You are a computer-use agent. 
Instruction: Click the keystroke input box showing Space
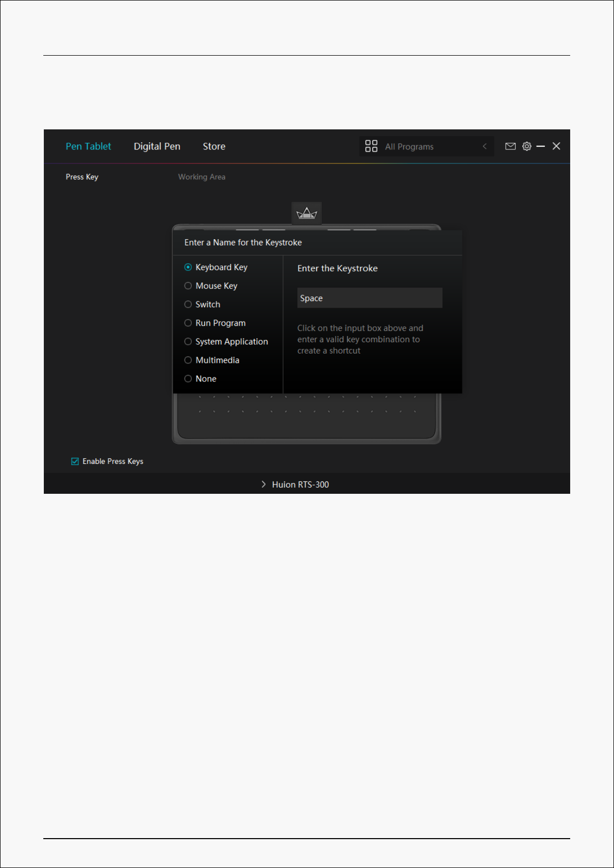coord(370,298)
